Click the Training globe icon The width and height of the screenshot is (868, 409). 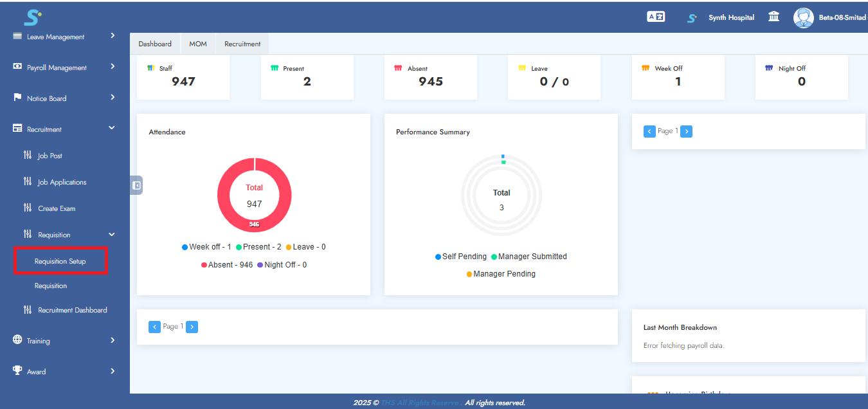17,340
